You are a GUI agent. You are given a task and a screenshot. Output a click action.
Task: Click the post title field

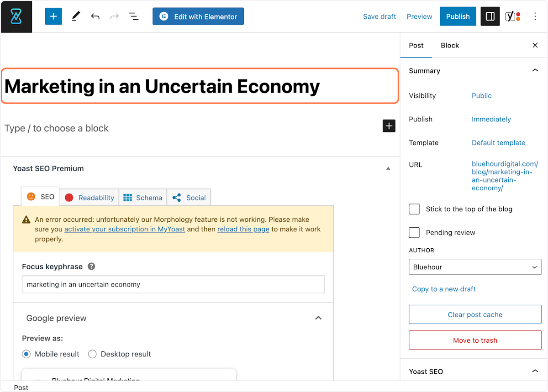(x=200, y=86)
